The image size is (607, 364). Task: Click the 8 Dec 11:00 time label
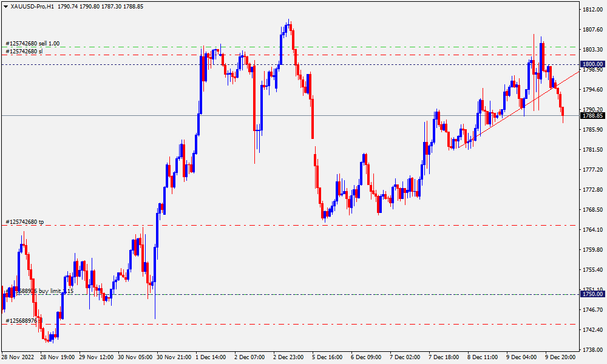click(483, 357)
